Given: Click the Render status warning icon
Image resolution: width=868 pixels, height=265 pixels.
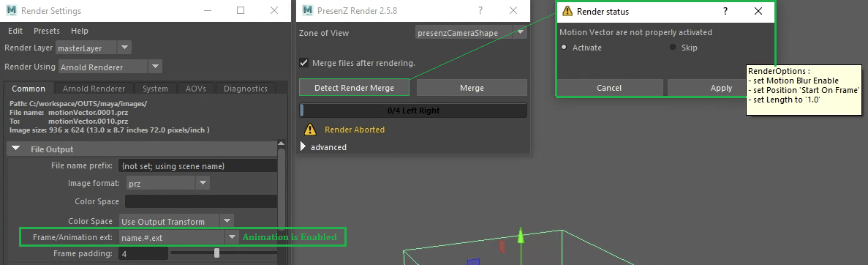Looking at the screenshot, I should coord(567,11).
